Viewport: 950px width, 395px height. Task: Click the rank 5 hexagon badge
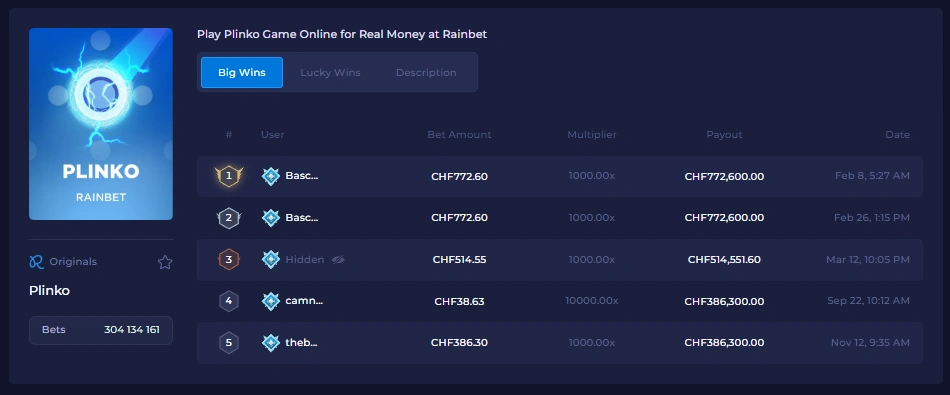(228, 343)
